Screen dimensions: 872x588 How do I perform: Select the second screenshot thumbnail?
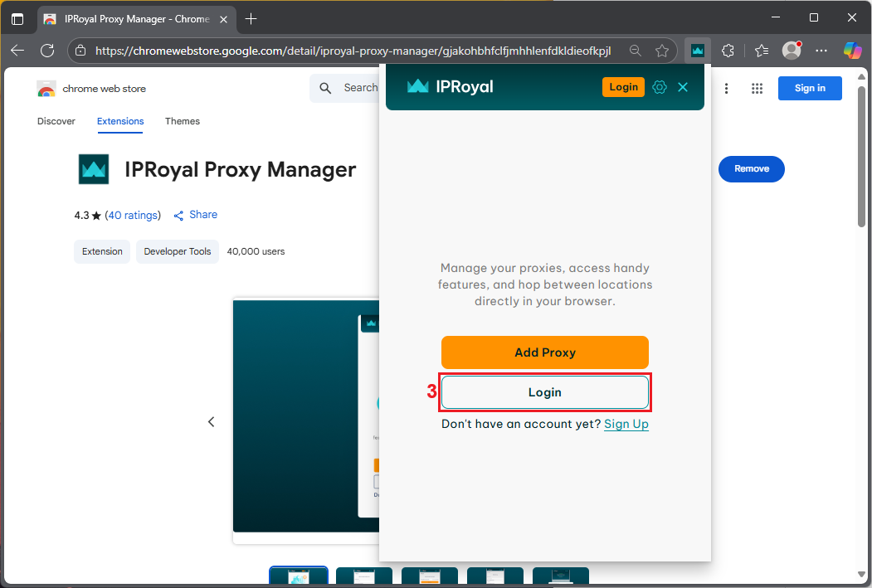[x=364, y=576]
